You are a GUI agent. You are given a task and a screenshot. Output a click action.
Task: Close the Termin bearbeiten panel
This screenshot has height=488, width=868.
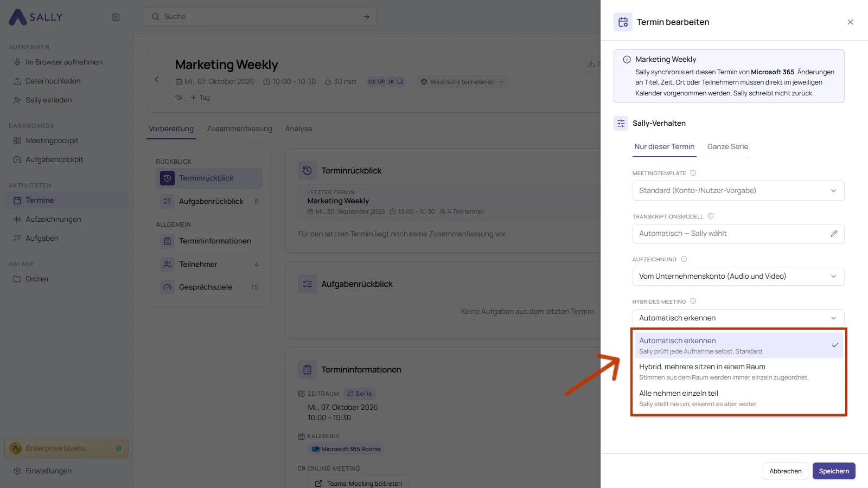(850, 22)
